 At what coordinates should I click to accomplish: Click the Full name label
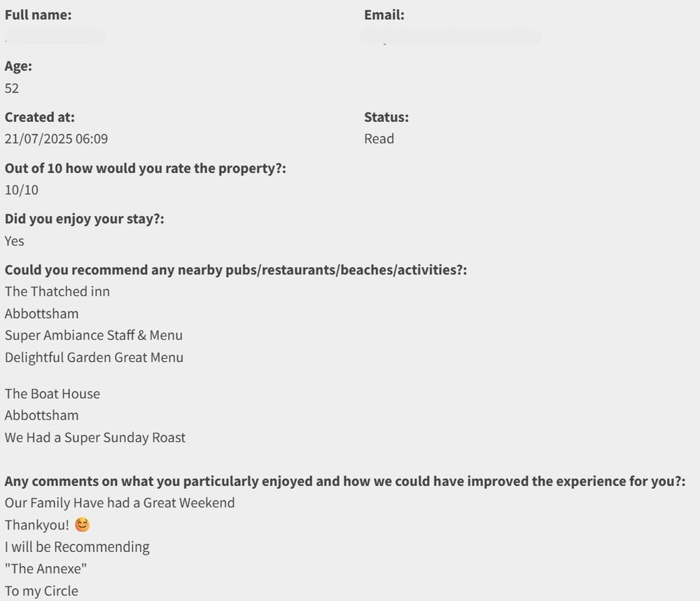(38, 15)
